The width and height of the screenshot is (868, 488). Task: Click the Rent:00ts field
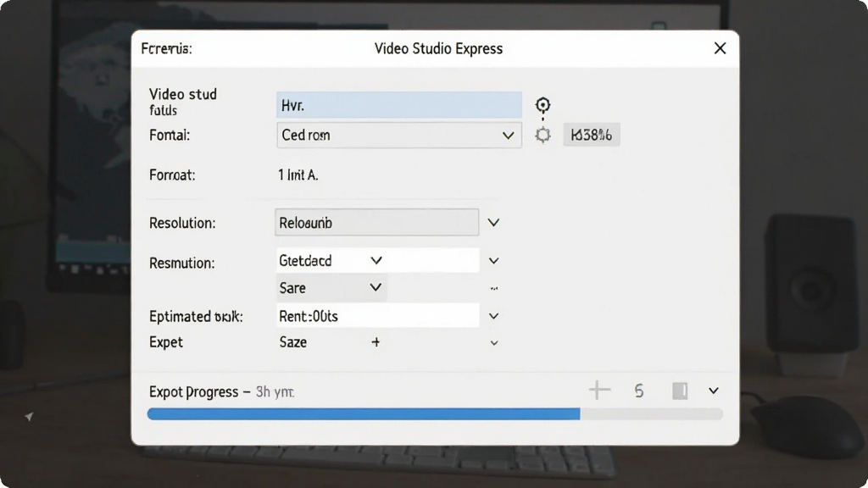coord(377,316)
